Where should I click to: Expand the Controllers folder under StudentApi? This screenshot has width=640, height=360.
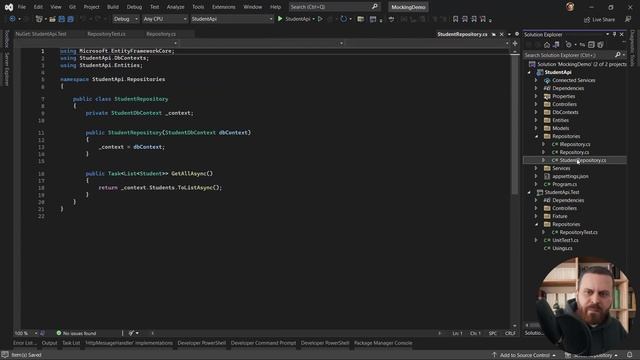(x=536, y=104)
